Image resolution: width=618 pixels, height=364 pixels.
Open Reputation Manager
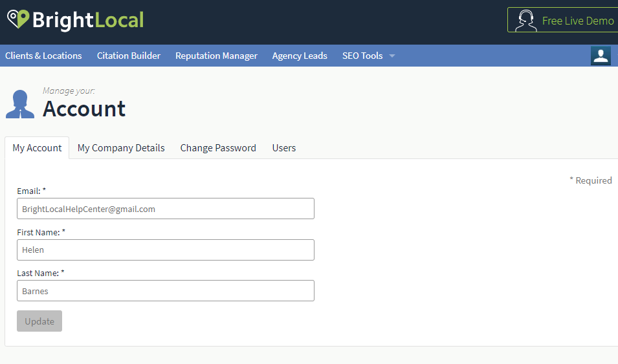[x=216, y=56]
